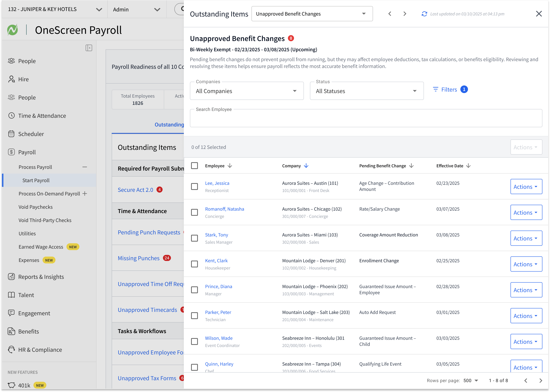Open Engagement in the sidebar
Screen dimensions: 550x392
tap(34, 313)
